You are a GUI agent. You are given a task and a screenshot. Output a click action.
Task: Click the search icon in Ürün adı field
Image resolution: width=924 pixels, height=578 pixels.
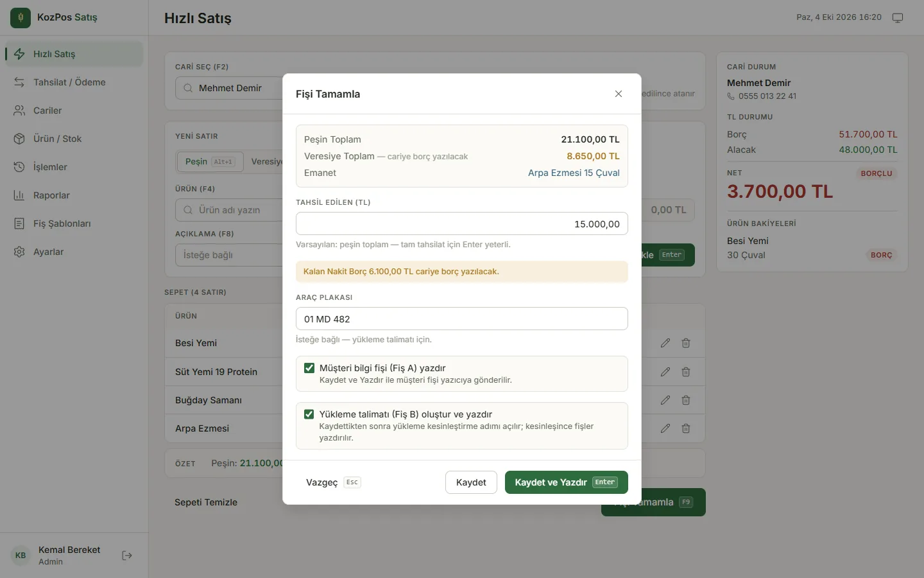[188, 210]
